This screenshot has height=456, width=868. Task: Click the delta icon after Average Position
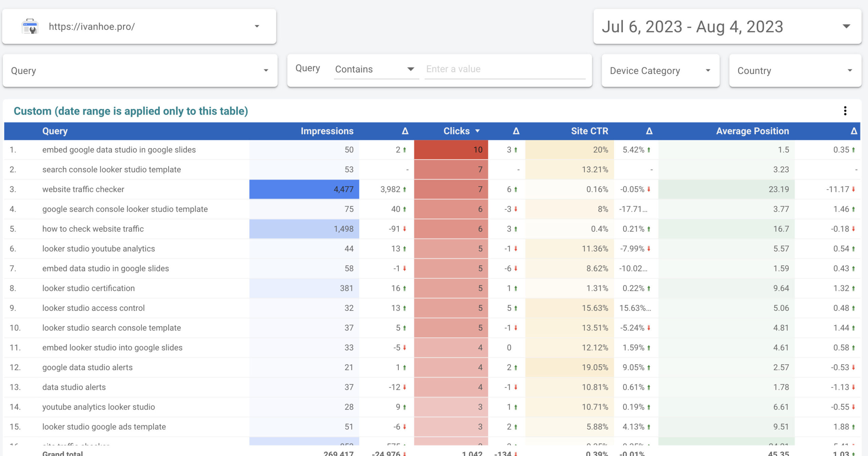click(x=854, y=131)
